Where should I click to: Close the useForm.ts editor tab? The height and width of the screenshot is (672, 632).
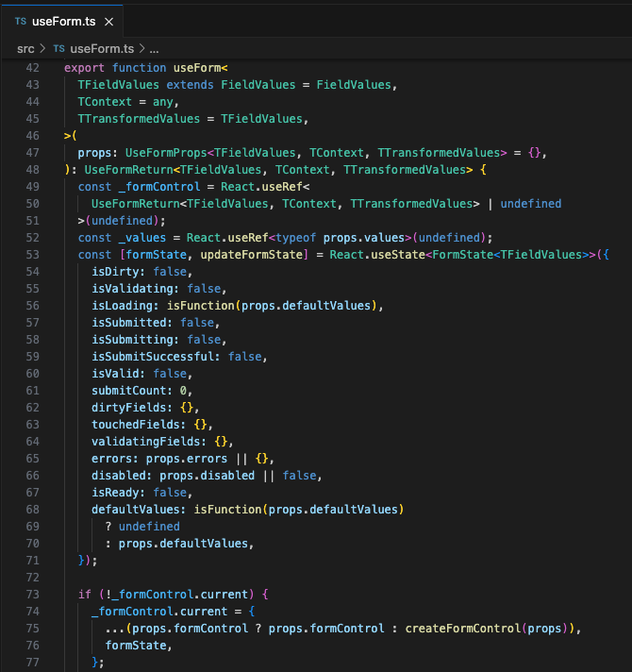coord(109,21)
